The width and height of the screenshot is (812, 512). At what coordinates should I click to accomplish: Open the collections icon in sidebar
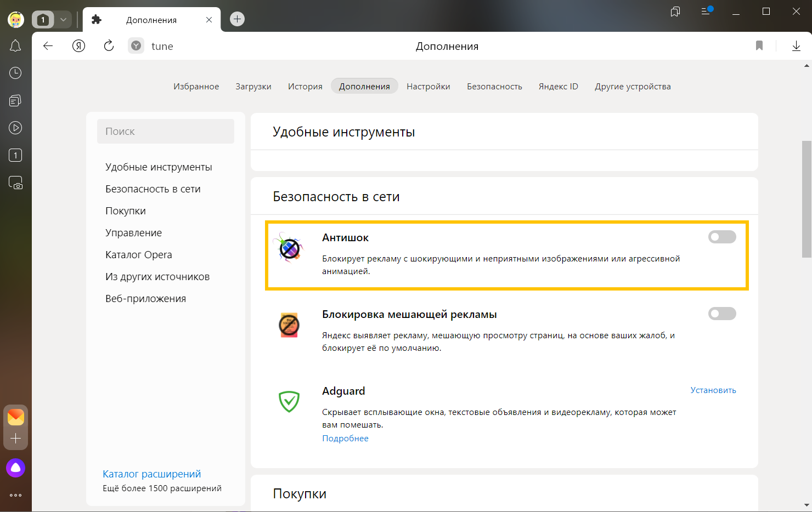[x=15, y=100]
